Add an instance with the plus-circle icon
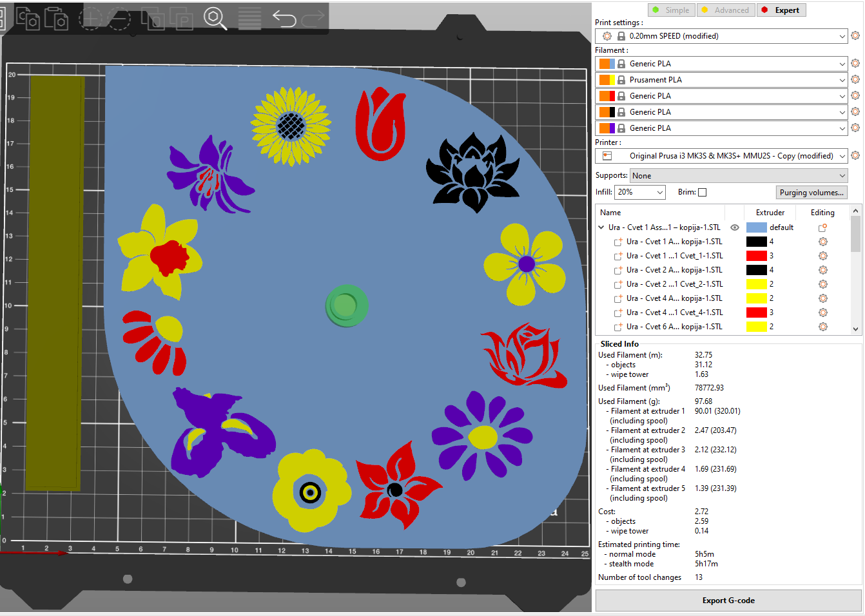The image size is (865, 616). click(90, 18)
